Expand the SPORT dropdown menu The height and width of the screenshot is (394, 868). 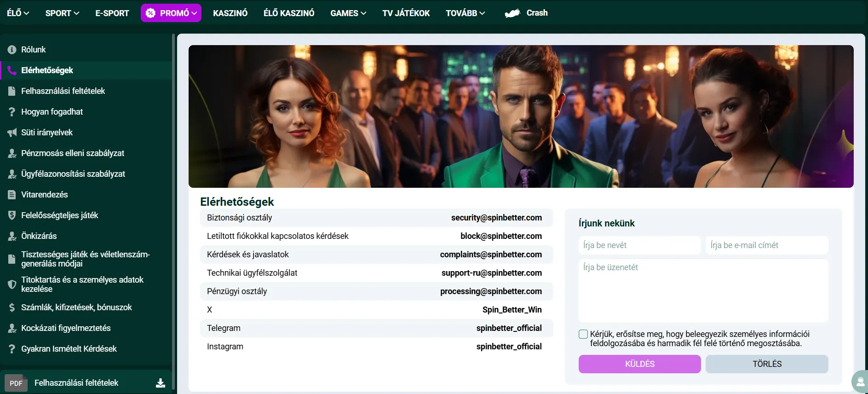click(x=62, y=13)
